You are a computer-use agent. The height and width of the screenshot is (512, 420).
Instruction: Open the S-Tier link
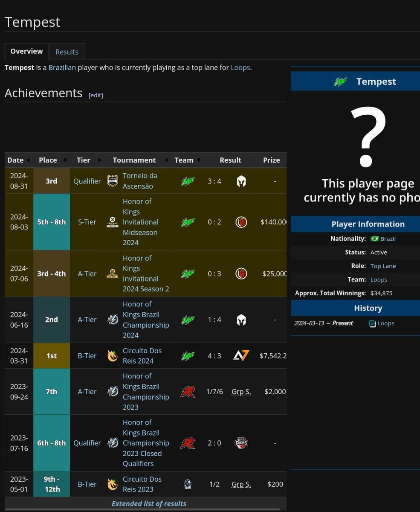pos(87,222)
